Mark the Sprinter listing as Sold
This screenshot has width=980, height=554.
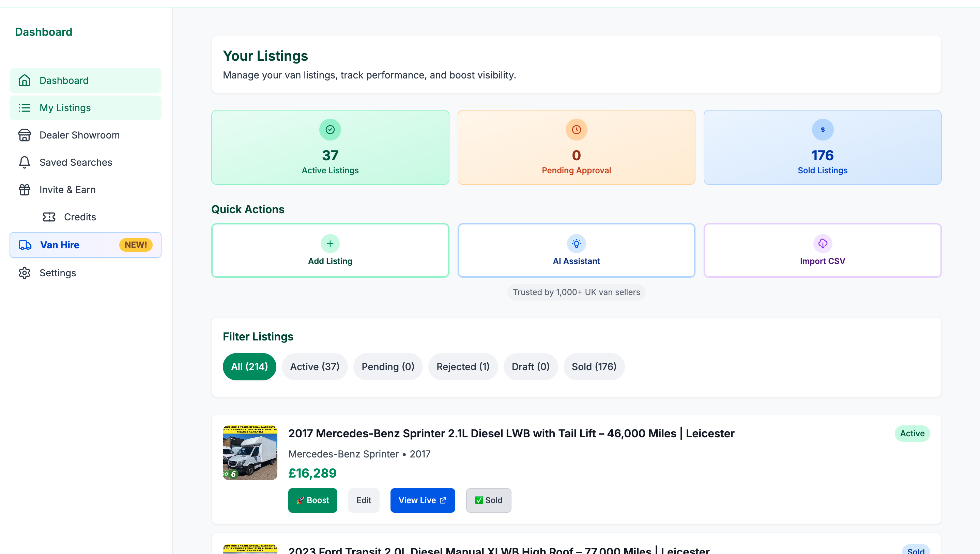pos(489,500)
